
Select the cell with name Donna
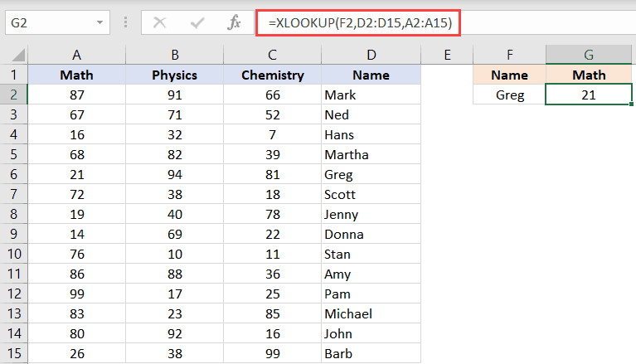click(371, 234)
